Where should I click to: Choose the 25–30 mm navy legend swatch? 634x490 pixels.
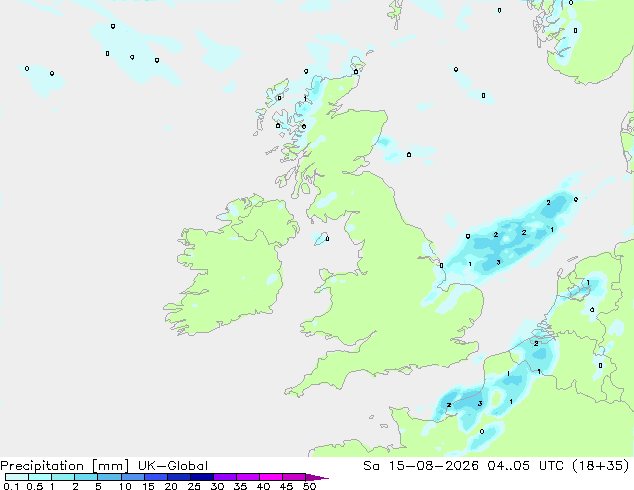[x=201, y=477]
